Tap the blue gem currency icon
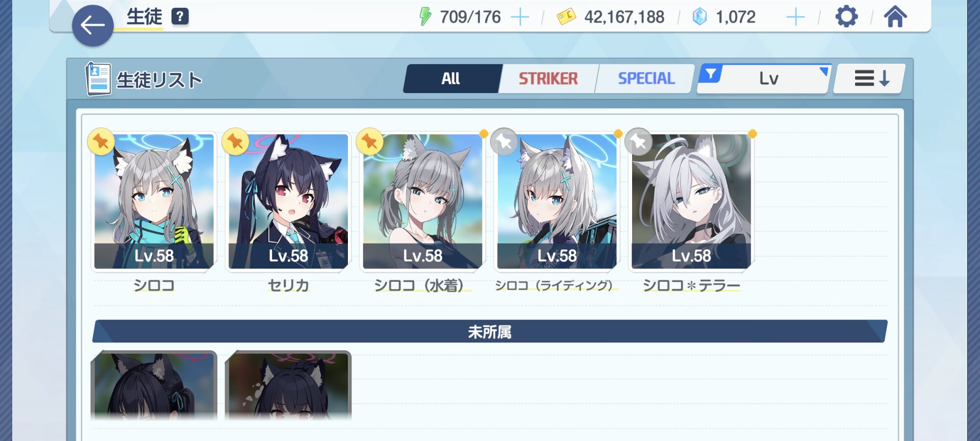 click(x=699, y=17)
